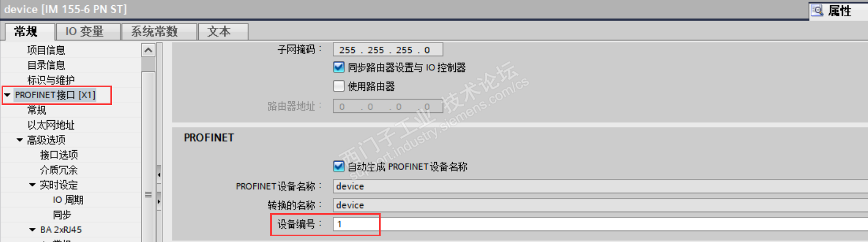
Task: Select 以太网地址 in the tree
Action: (51, 125)
